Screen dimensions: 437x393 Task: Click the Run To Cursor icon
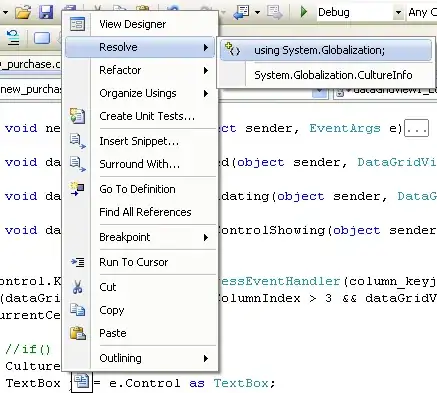(x=78, y=262)
